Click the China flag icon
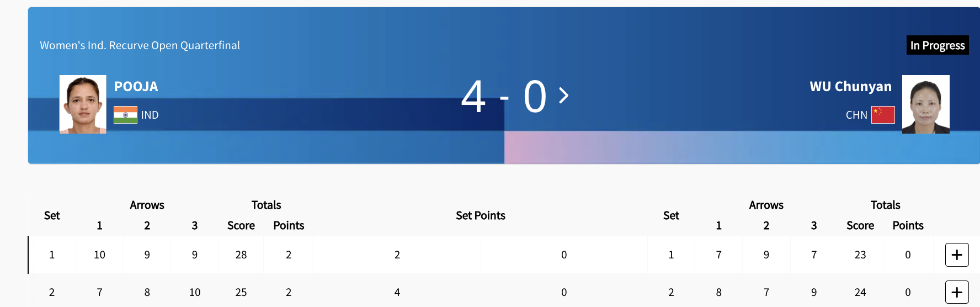The width and height of the screenshot is (980, 307). click(883, 115)
